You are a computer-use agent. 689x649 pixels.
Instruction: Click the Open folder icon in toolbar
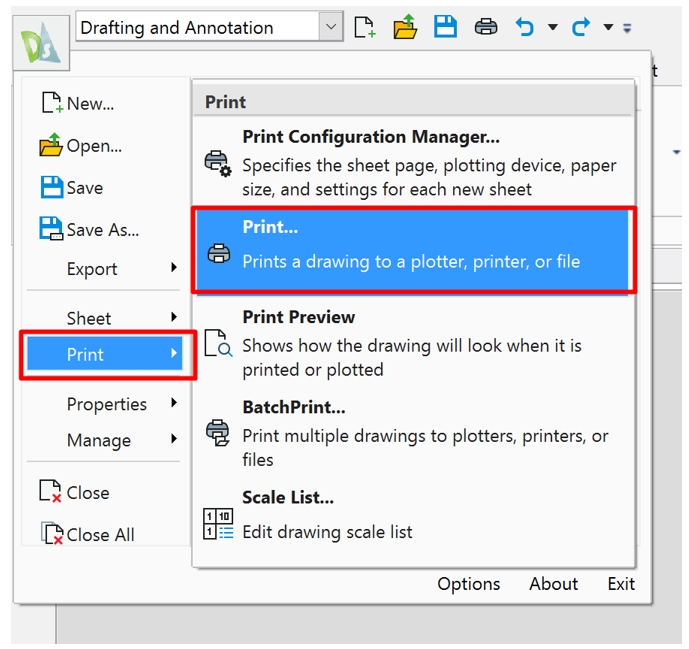405,27
